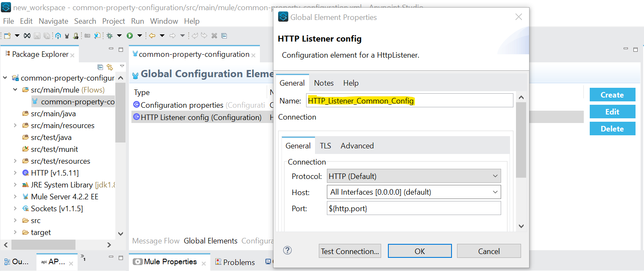644x271 pixels.
Task: Open the Navigate menu
Action: coord(53,21)
